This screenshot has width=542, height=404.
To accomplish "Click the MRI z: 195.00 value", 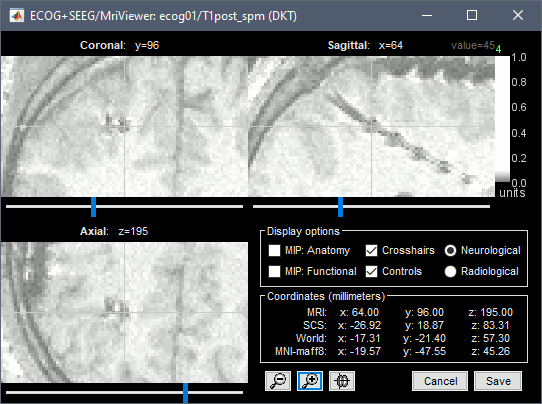I will pos(490,312).
